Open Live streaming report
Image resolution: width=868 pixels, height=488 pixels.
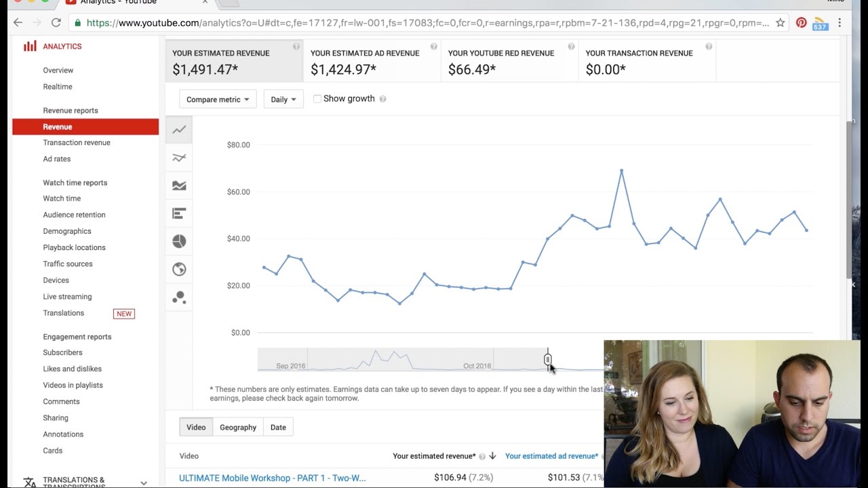click(x=67, y=297)
